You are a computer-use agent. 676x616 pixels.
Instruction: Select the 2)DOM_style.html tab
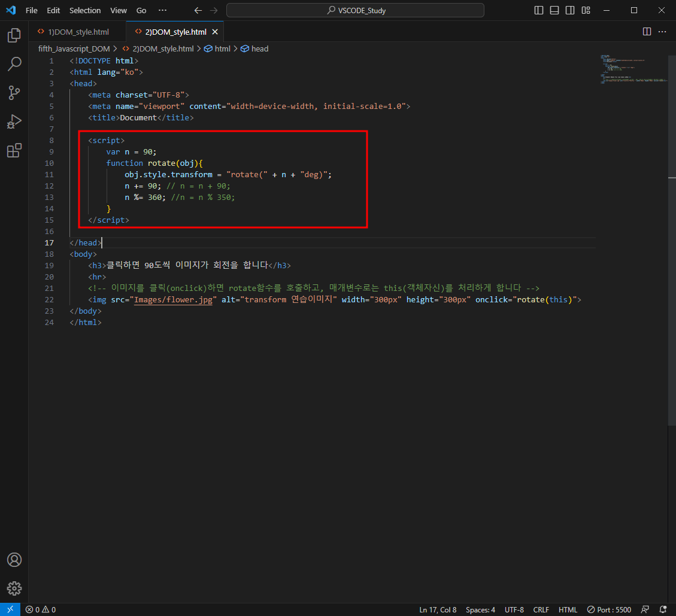175,32
